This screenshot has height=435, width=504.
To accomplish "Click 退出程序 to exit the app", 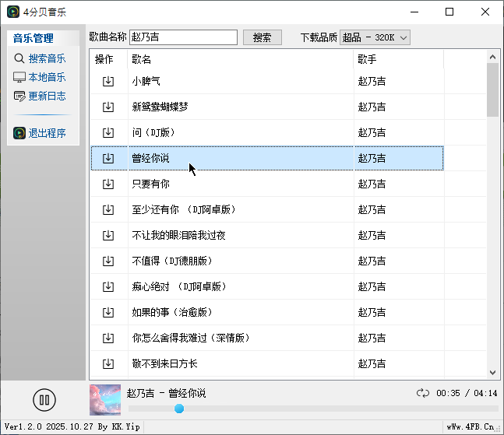I will point(47,133).
